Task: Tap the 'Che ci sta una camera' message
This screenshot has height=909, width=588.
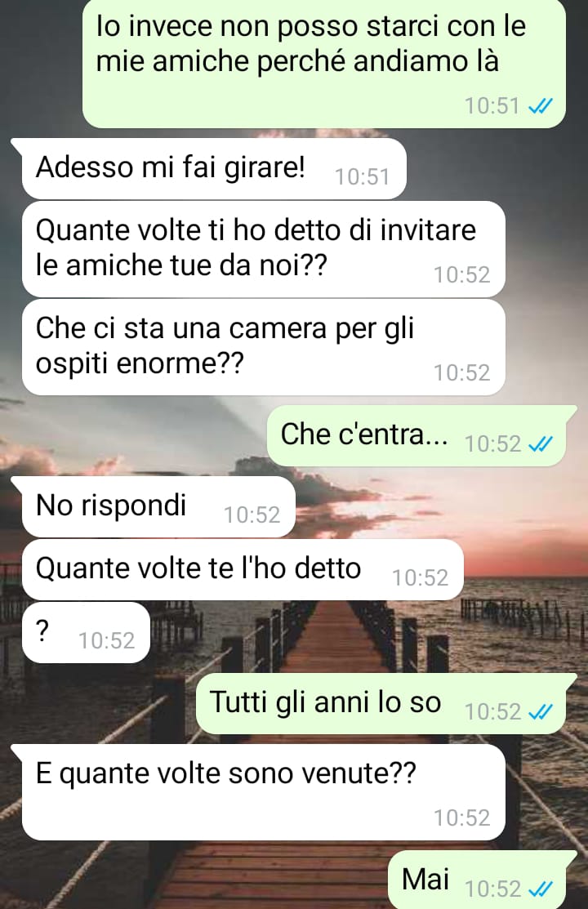Action: (x=263, y=347)
